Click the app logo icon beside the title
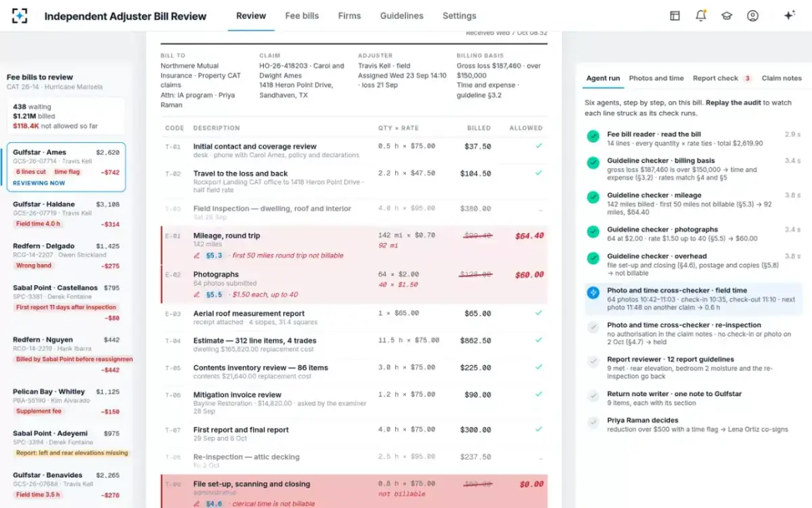 pyautogui.click(x=20, y=16)
